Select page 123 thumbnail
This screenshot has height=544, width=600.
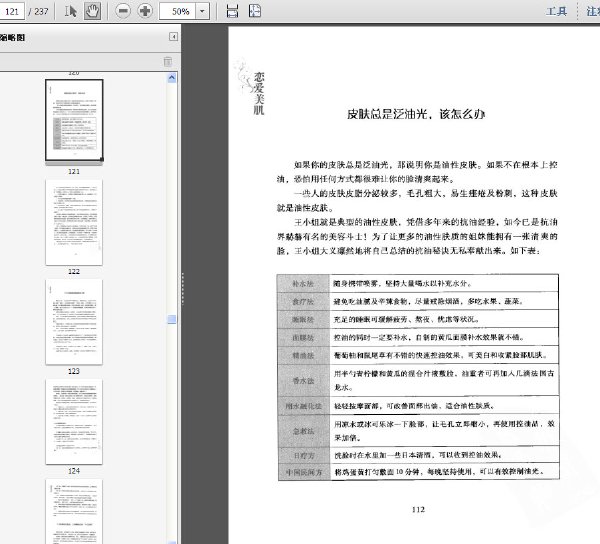[74, 322]
